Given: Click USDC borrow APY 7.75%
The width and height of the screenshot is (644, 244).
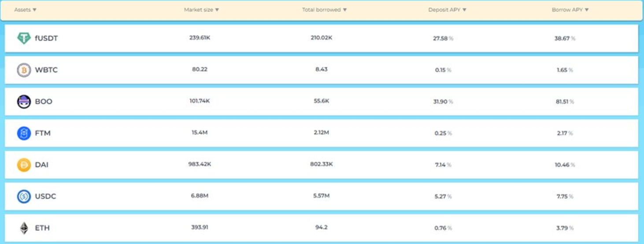Looking at the screenshot, I should point(565,197).
